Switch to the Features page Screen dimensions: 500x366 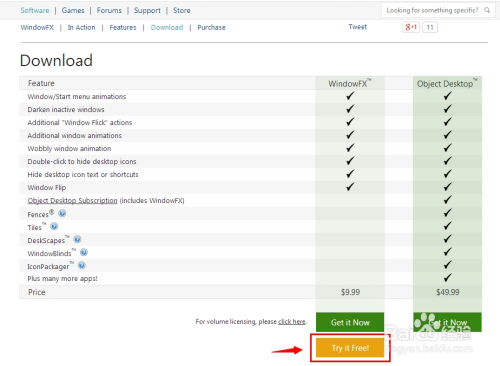123,27
